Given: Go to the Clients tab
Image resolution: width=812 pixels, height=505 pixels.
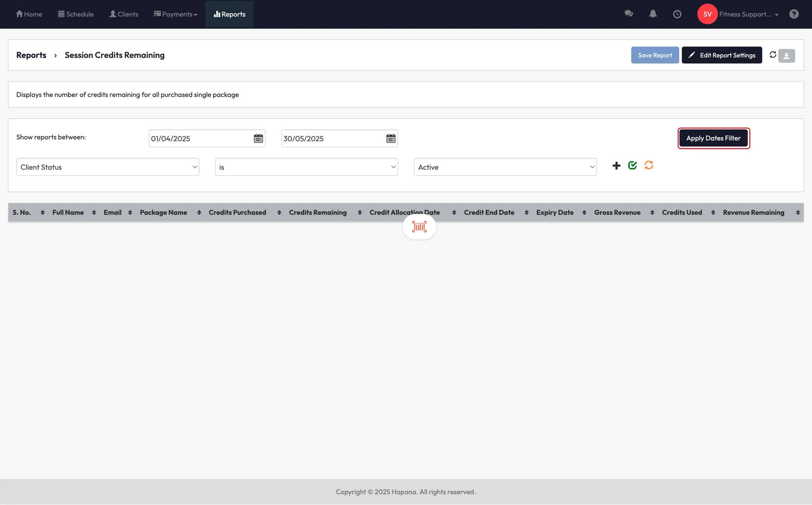Looking at the screenshot, I should click(124, 14).
